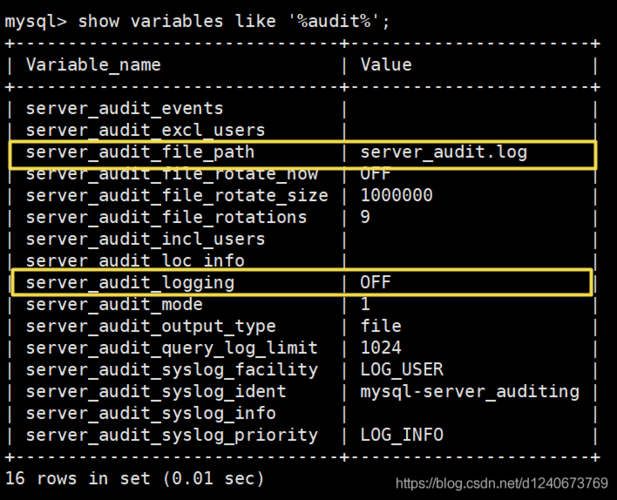Click the LOG_USER value
617x500 pixels.
pyautogui.click(x=402, y=370)
